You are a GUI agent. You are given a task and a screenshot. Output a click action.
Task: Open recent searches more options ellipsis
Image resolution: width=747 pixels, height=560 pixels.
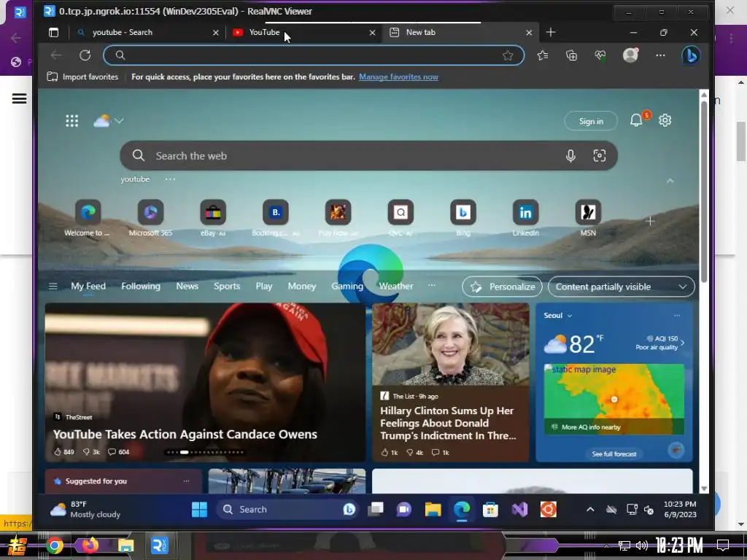pos(170,179)
